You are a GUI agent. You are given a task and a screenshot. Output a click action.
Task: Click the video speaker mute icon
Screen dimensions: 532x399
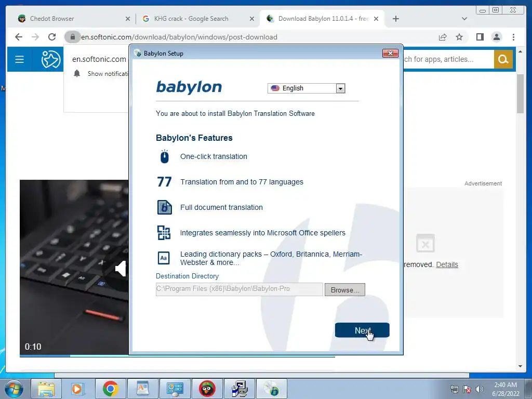pyautogui.click(x=121, y=269)
